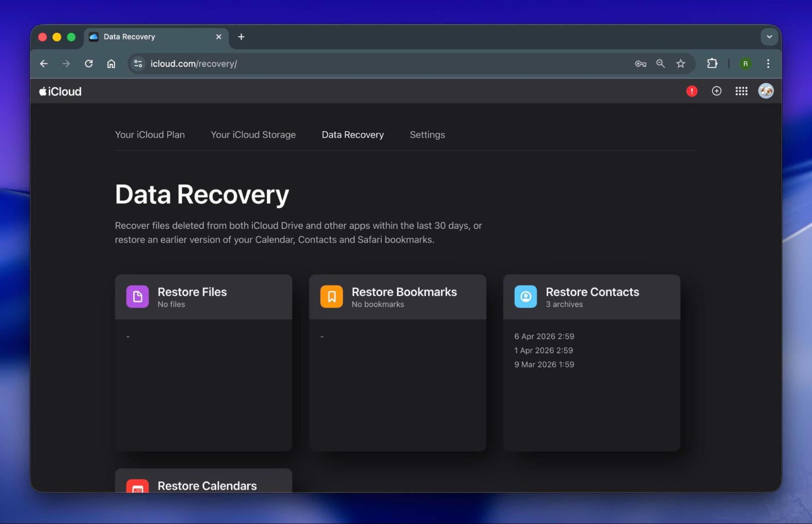Click the zoom magnifier icon in address bar
812x524 pixels.
pyautogui.click(x=660, y=64)
